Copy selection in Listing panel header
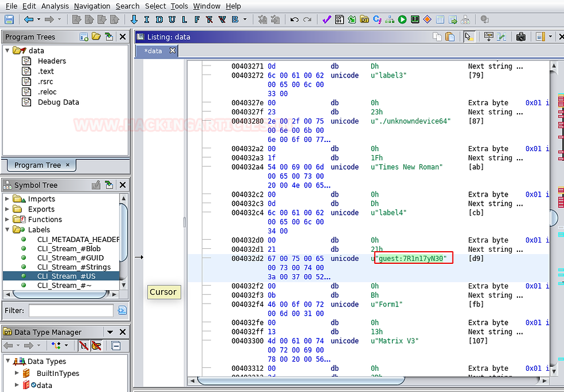Image resolution: width=564 pixels, height=392 pixels. click(437, 37)
